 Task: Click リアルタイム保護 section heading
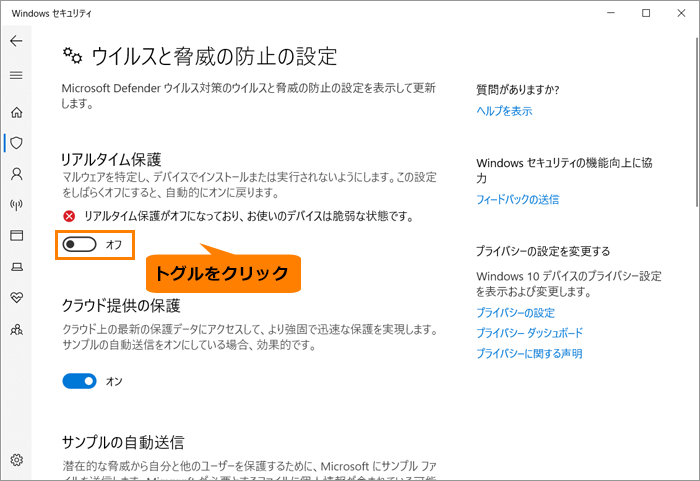[111, 159]
